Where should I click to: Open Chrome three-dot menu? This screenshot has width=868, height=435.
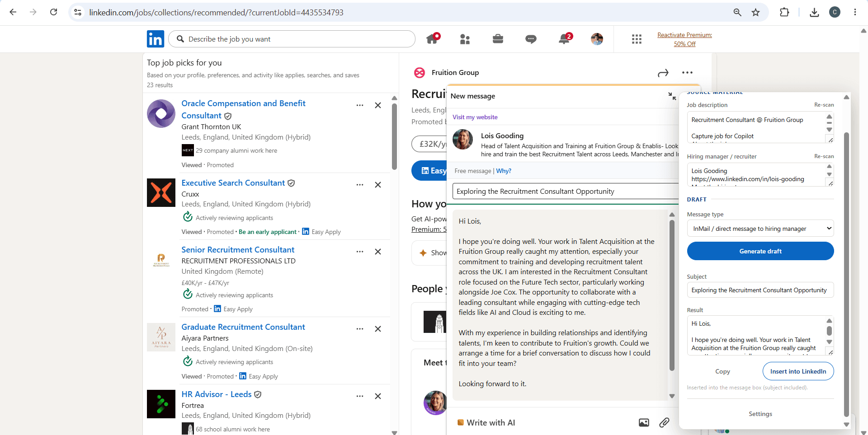pos(855,12)
